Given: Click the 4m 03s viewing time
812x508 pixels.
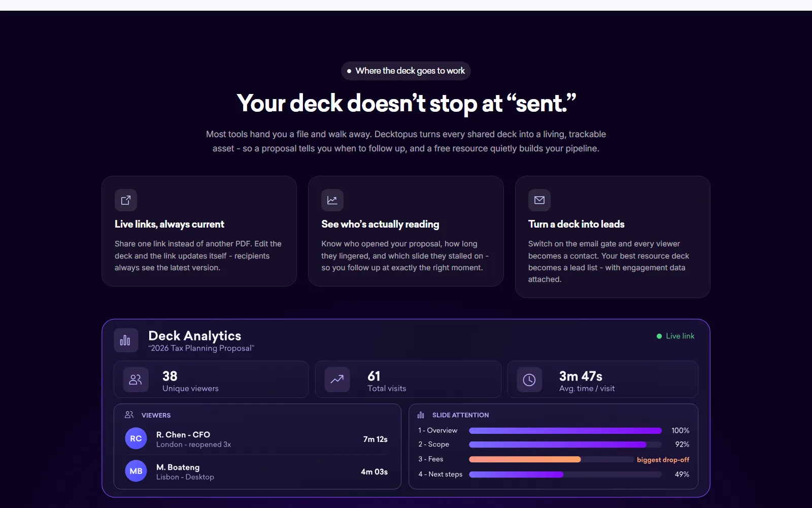Looking at the screenshot, I should pyautogui.click(x=375, y=472).
